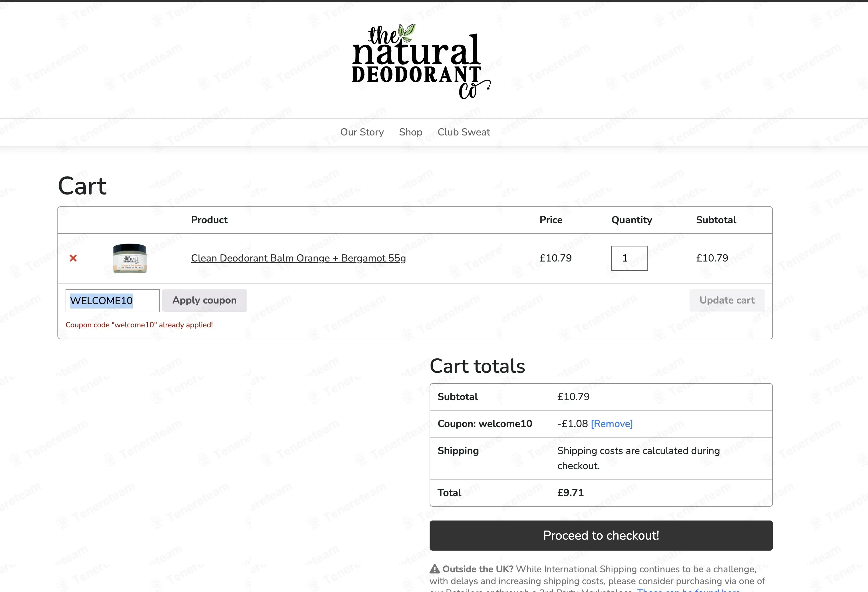Click the warning icon beside Outside the UK?
The width and height of the screenshot is (868, 592).
click(x=435, y=569)
